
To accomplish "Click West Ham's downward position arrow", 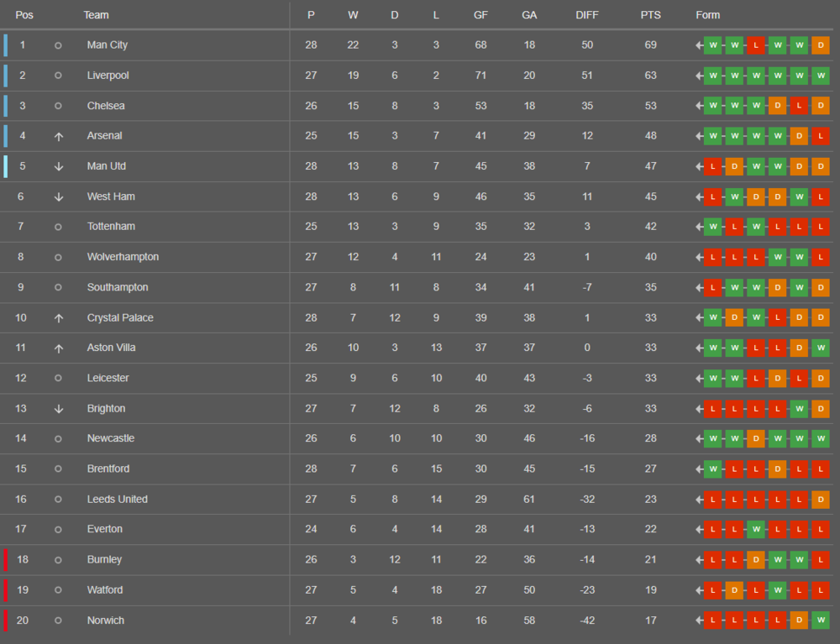I will coord(59,197).
